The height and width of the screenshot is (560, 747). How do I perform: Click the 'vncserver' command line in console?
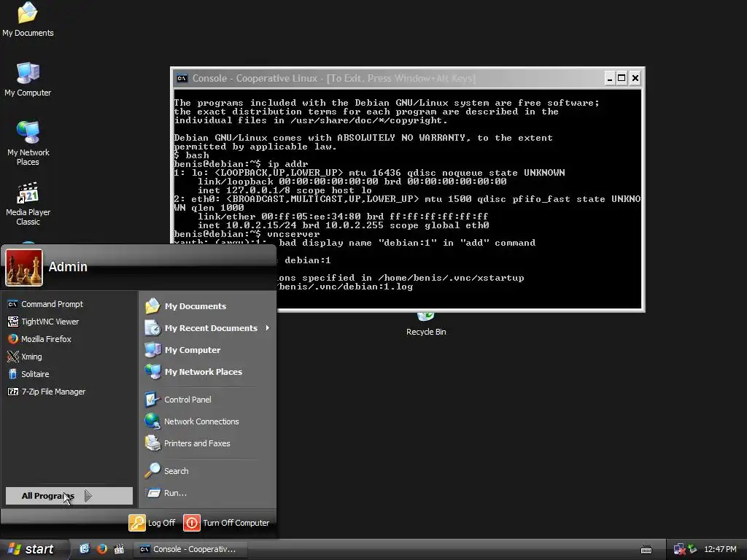[247, 234]
